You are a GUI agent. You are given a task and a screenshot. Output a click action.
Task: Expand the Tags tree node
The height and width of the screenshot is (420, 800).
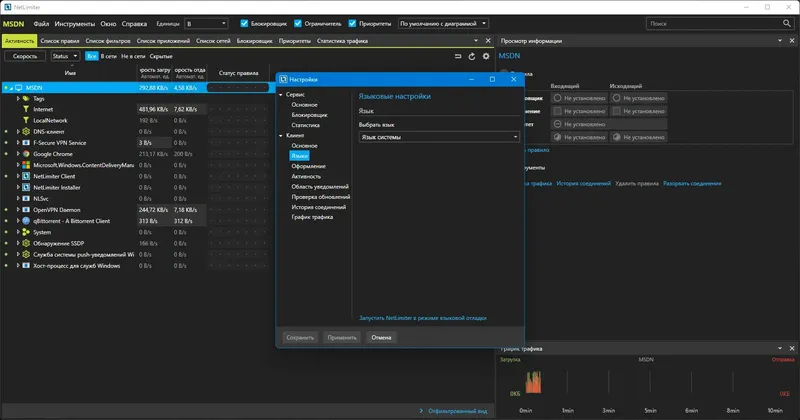click(x=18, y=99)
